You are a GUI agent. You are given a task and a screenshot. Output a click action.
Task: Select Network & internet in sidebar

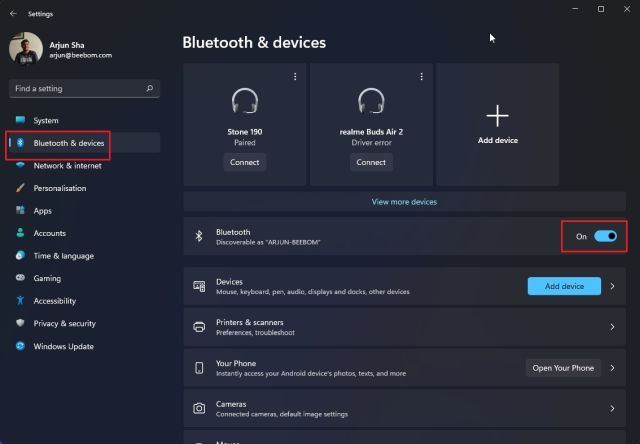pos(67,166)
